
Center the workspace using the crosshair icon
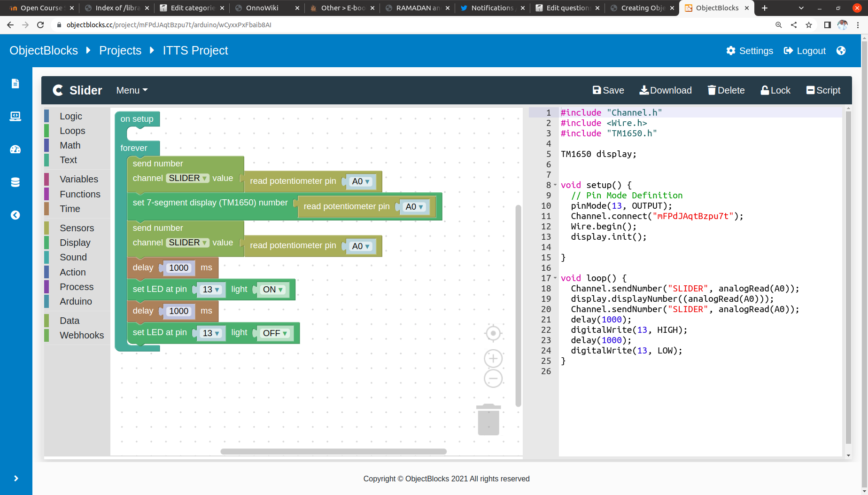(493, 334)
